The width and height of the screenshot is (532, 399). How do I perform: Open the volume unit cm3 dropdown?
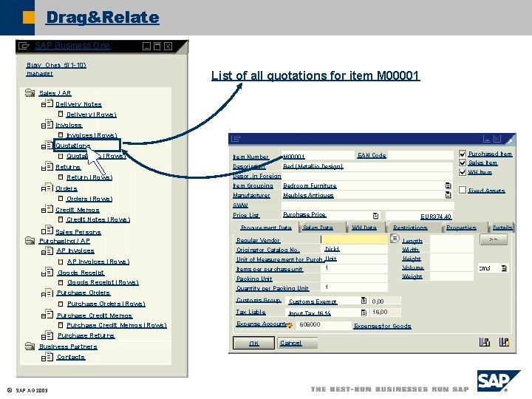[x=504, y=268]
